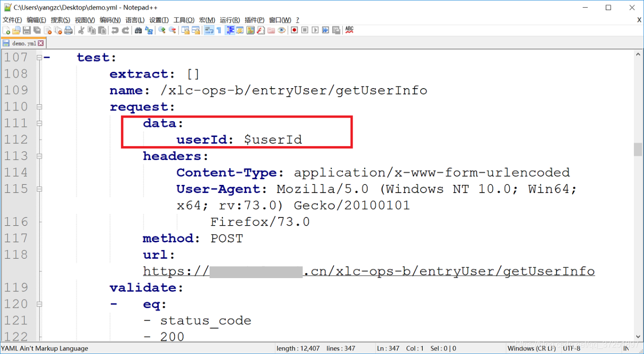Viewport: 644px width, 354px height.
Task: Click the UTF-8 encoding status bar entry
Action: 571,348
